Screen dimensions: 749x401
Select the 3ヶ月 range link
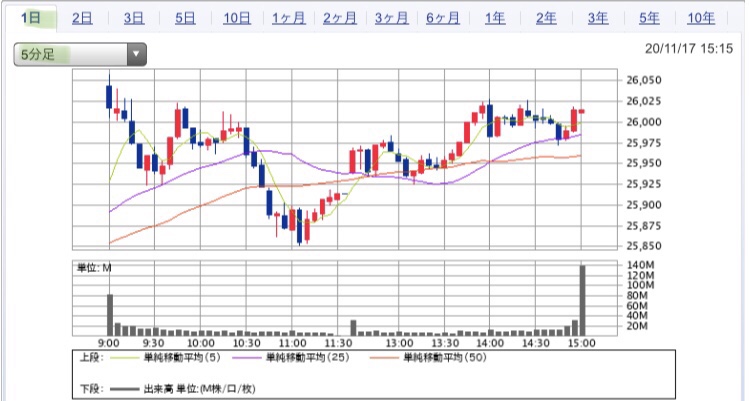[x=391, y=18]
